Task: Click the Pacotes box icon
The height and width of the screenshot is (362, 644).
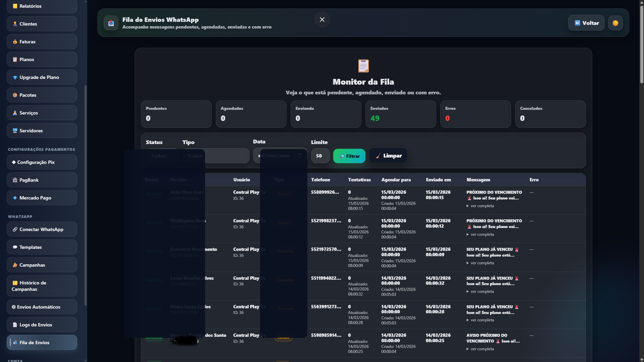Action: tap(15, 95)
